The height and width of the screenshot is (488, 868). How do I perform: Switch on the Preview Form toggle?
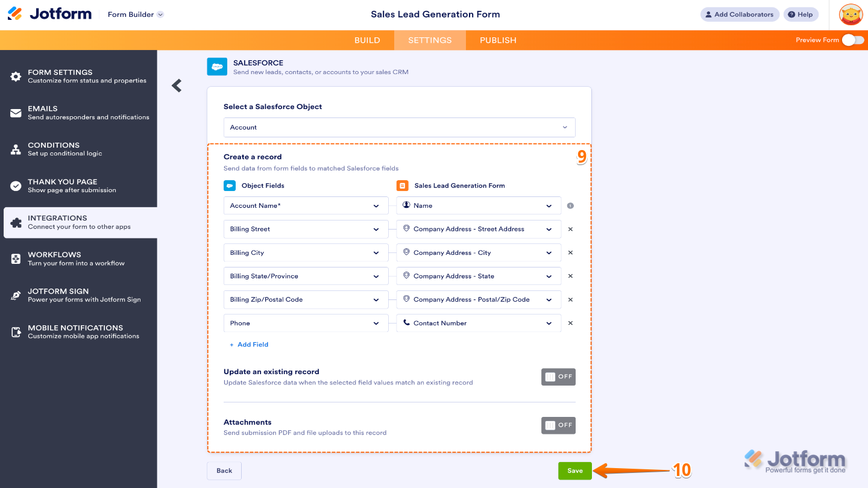point(852,40)
